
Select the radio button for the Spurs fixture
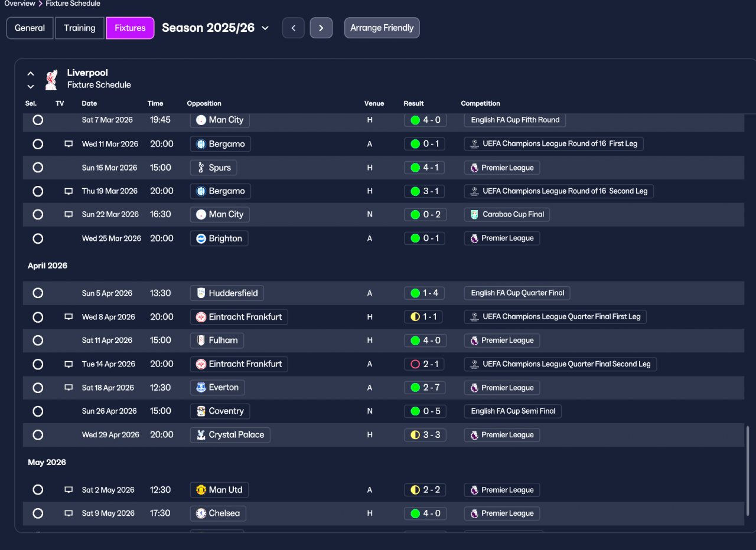(x=38, y=168)
